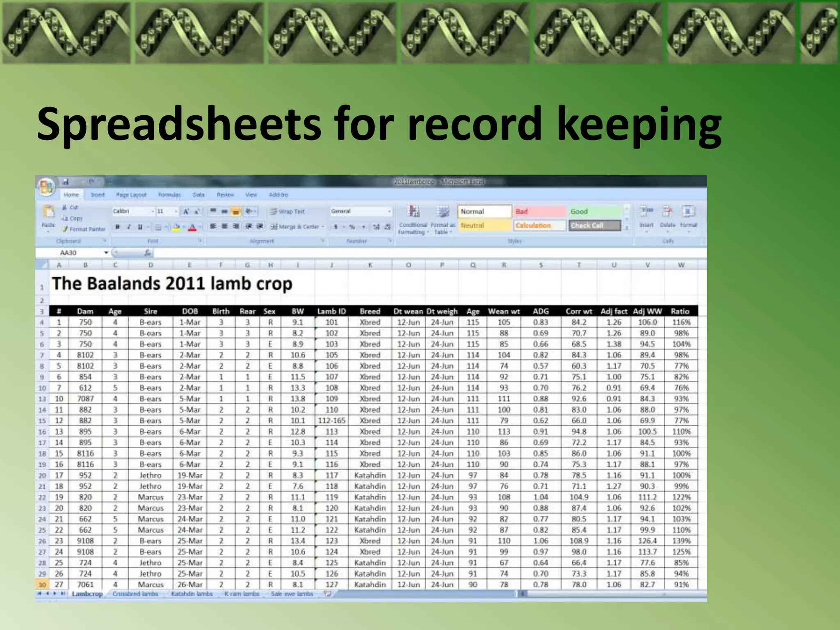840x630 pixels.
Task: Expand the cell styles gallery
Action: pyautogui.click(x=626, y=228)
